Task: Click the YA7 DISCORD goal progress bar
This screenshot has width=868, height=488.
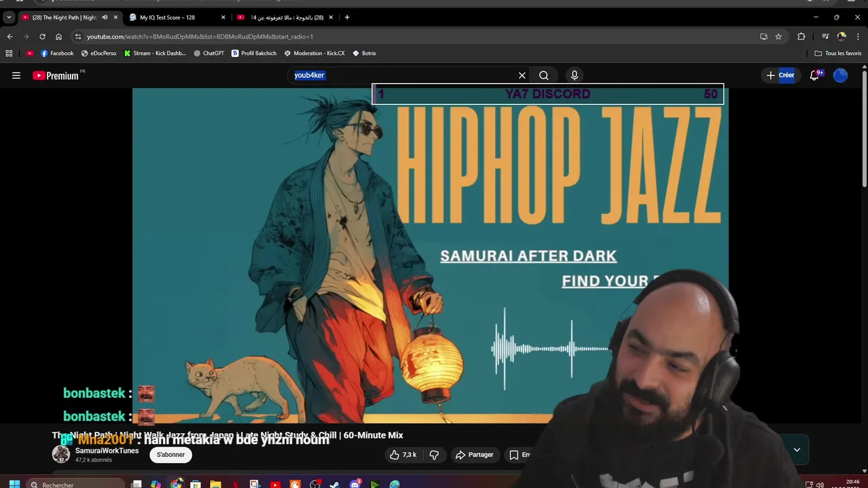Action: coord(548,94)
